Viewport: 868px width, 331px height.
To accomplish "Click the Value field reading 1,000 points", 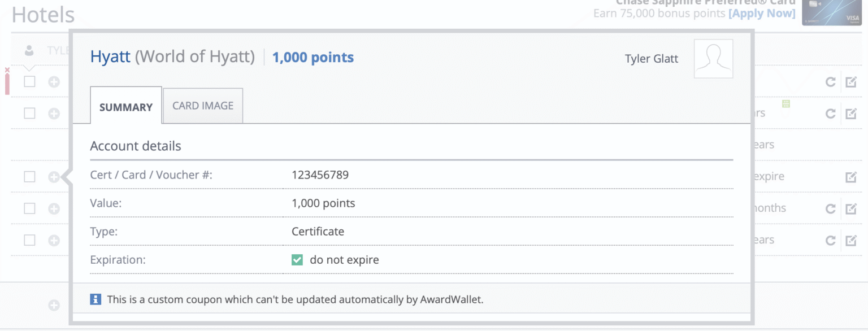I will pyautogui.click(x=323, y=203).
